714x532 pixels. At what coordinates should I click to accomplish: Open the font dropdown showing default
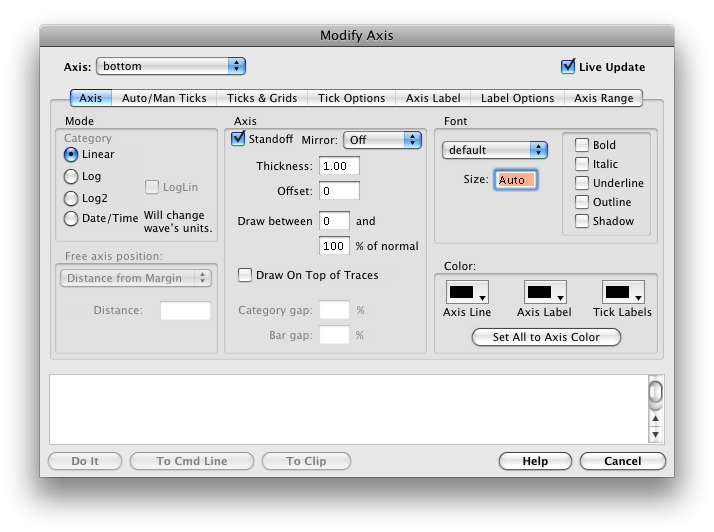[495, 150]
